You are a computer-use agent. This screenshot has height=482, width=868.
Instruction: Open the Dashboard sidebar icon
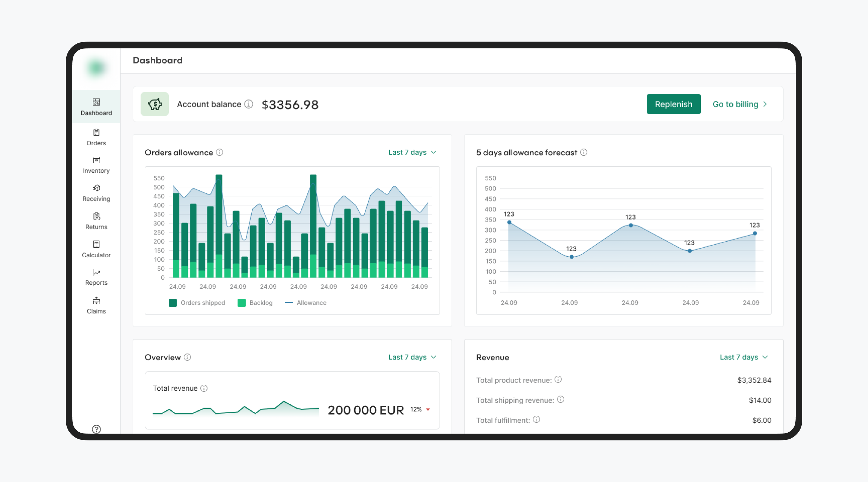coord(96,102)
